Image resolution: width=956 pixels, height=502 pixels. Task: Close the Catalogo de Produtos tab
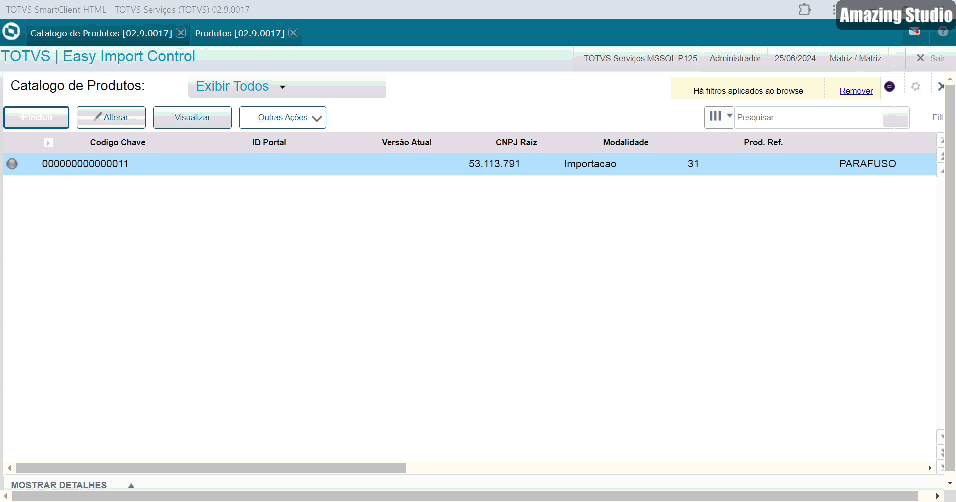coord(181,33)
